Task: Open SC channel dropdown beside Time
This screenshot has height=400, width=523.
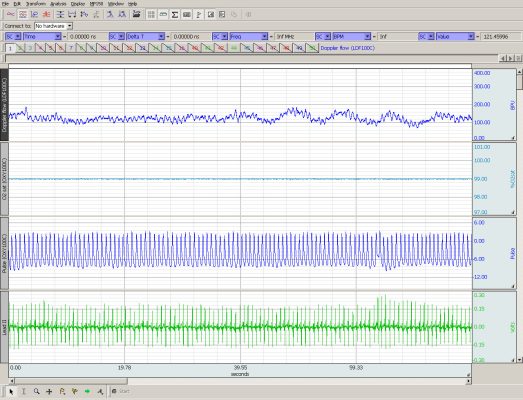Action: (13, 36)
